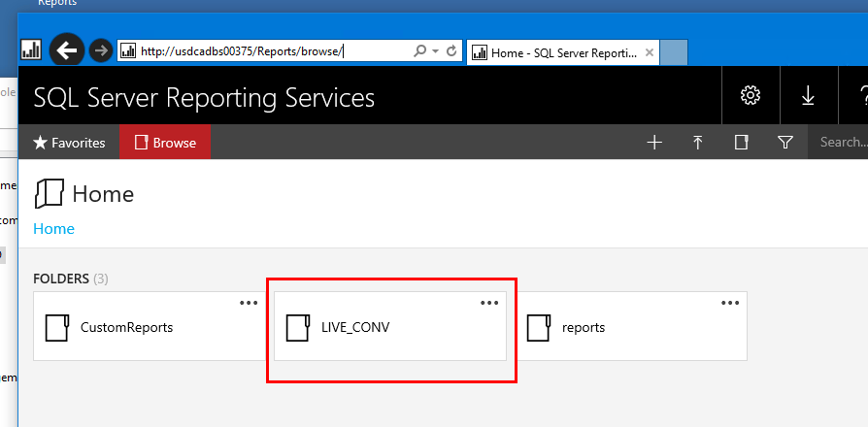The image size is (868, 427).
Task: Expand the address bar dropdown arrow
Action: coord(436,51)
